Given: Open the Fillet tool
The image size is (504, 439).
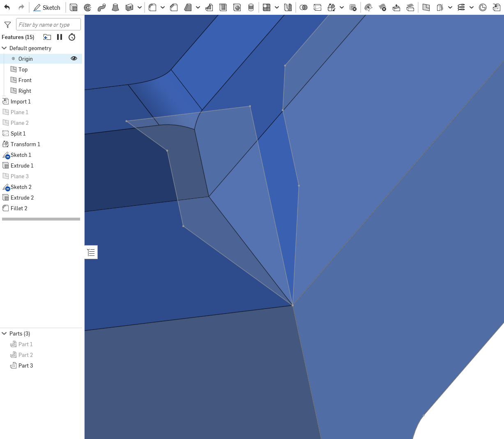Looking at the screenshot, I should 152,7.
